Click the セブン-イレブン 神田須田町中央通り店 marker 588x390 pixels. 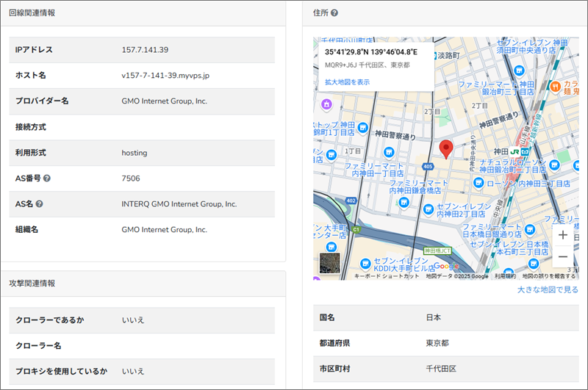tap(519, 70)
